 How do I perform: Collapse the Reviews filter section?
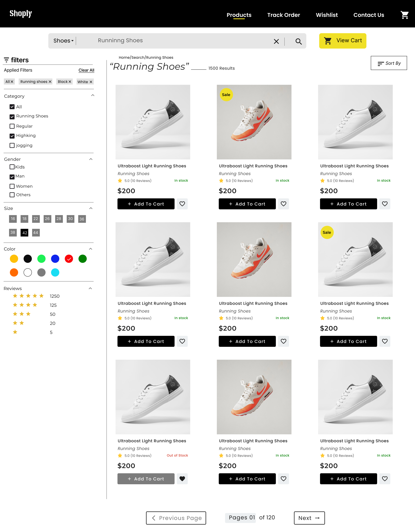[90, 288]
